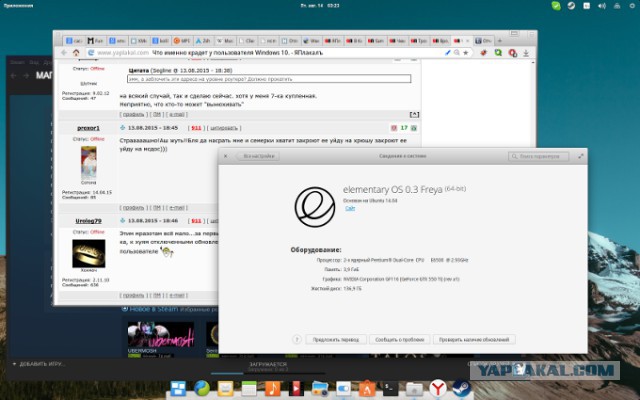Launch the Music app from the dock
This screenshot has height=400, width=640.
272,388
